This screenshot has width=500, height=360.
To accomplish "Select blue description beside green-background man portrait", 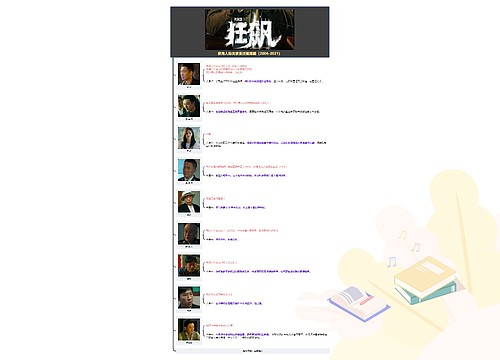I will click(234, 303).
